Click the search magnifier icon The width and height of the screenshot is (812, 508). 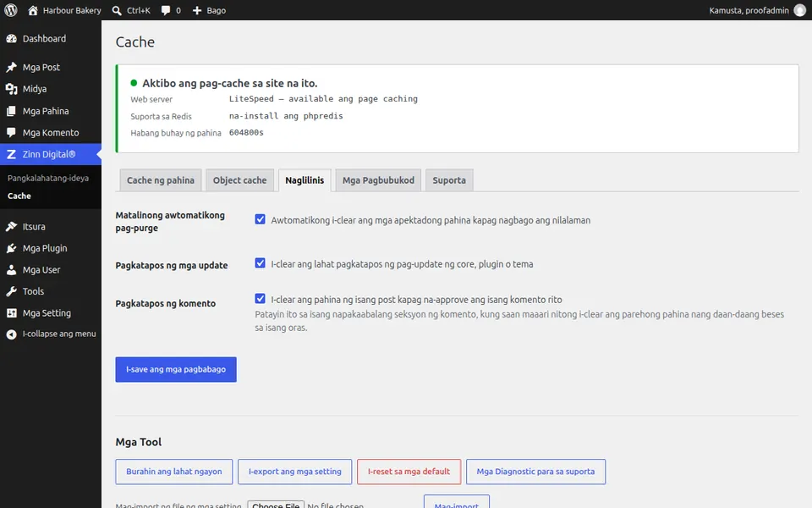click(117, 10)
